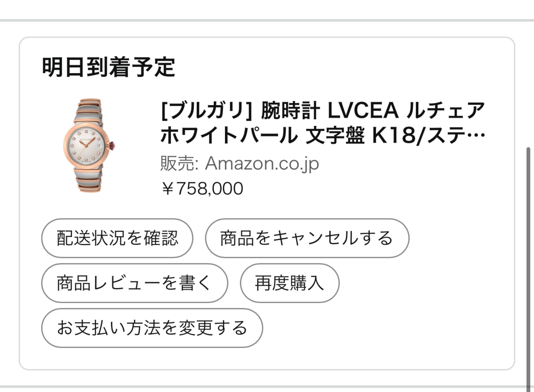
Task: Click the white pearl dial of the watch image
Action: [85, 146]
